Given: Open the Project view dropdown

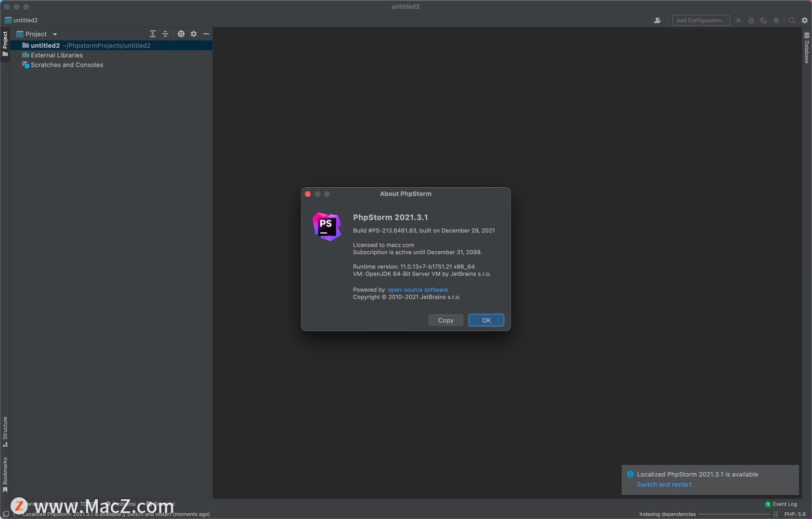Looking at the screenshot, I should click(x=37, y=34).
